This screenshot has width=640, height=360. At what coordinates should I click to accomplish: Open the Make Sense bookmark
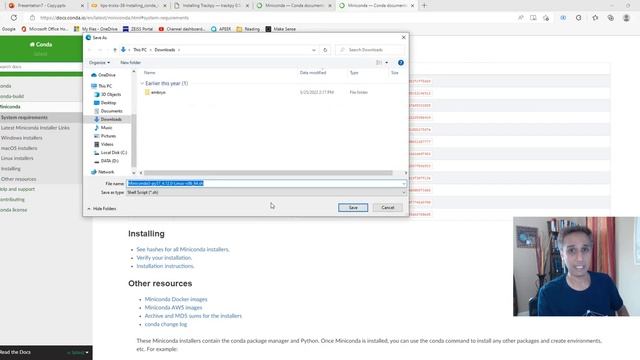point(280,29)
